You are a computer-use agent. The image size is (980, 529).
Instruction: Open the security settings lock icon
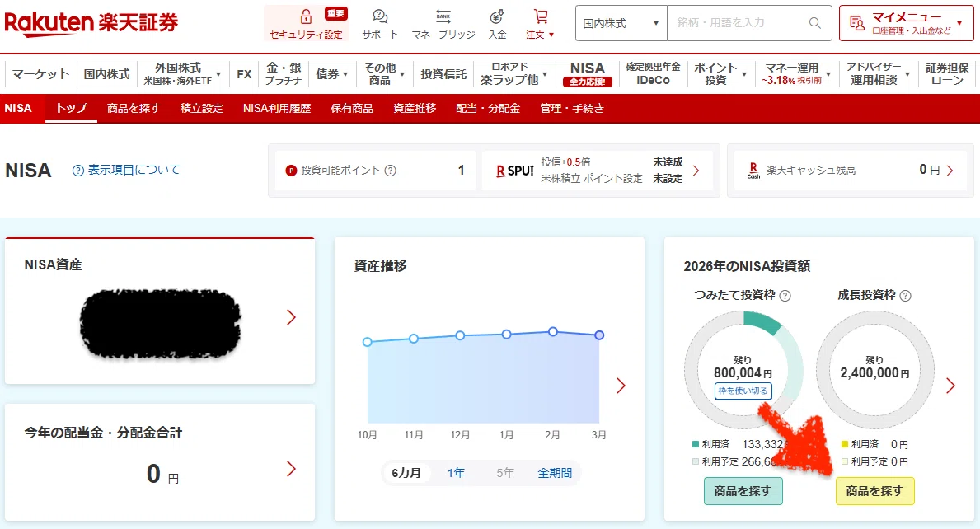coord(306,16)
